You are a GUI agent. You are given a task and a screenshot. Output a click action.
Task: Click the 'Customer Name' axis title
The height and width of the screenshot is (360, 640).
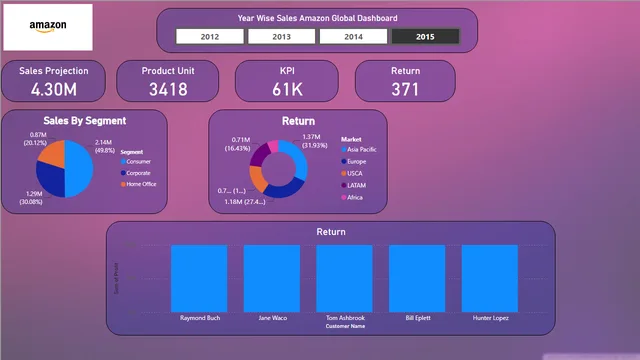pos(345,326)
